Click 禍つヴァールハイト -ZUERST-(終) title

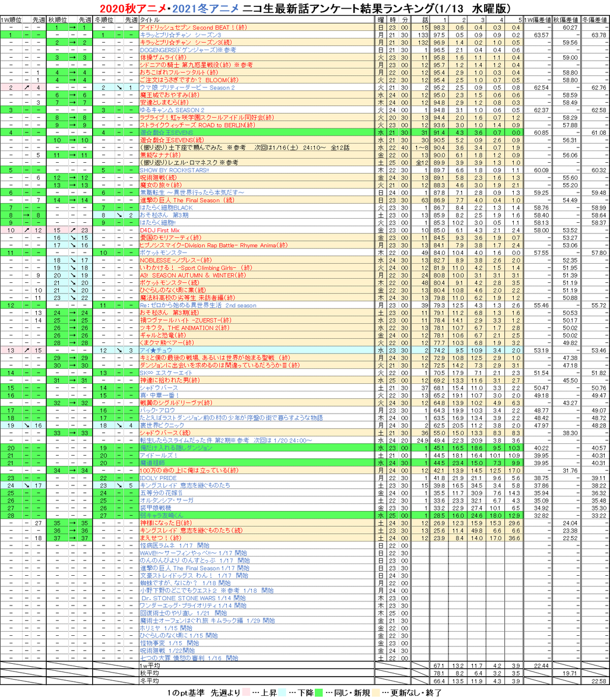(187, 321)
